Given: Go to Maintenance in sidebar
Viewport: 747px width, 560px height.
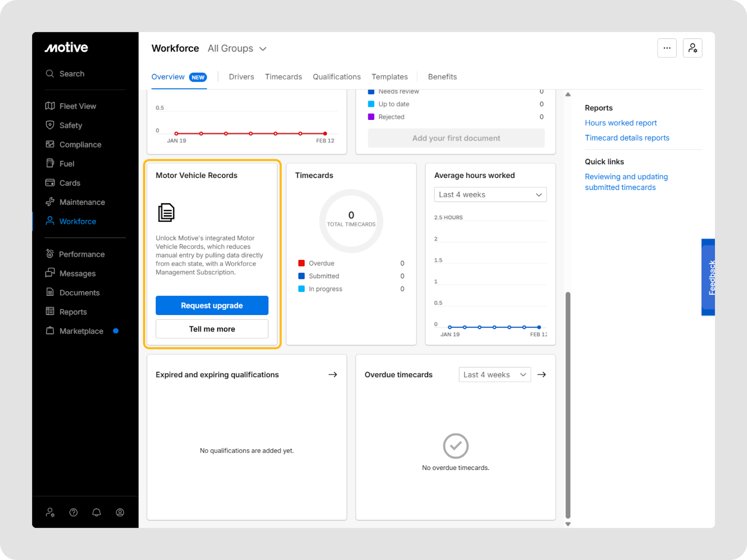Looking at the screenshot, I should (82, 202).
